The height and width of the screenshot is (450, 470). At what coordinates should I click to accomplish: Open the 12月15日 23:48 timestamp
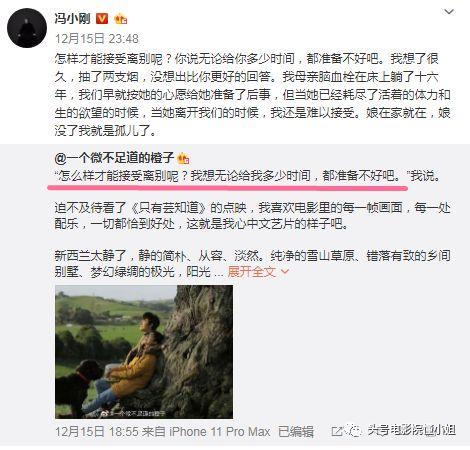click(x=97, y=39)
